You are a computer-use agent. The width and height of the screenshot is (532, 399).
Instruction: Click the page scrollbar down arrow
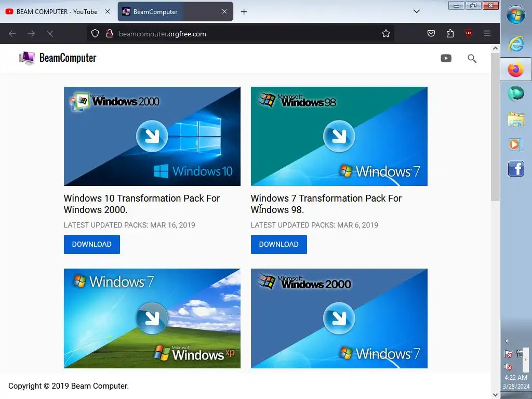(495, 395)
